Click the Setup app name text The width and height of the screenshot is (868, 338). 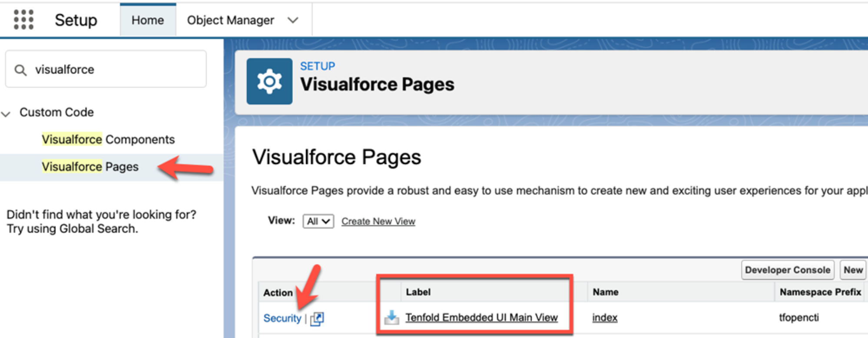pos(76,20)
